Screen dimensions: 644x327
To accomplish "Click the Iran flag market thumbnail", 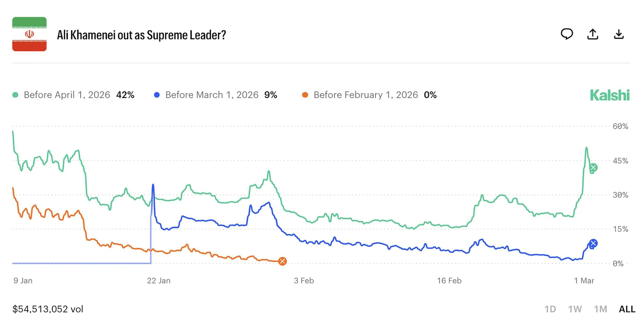I will [30, 34].
